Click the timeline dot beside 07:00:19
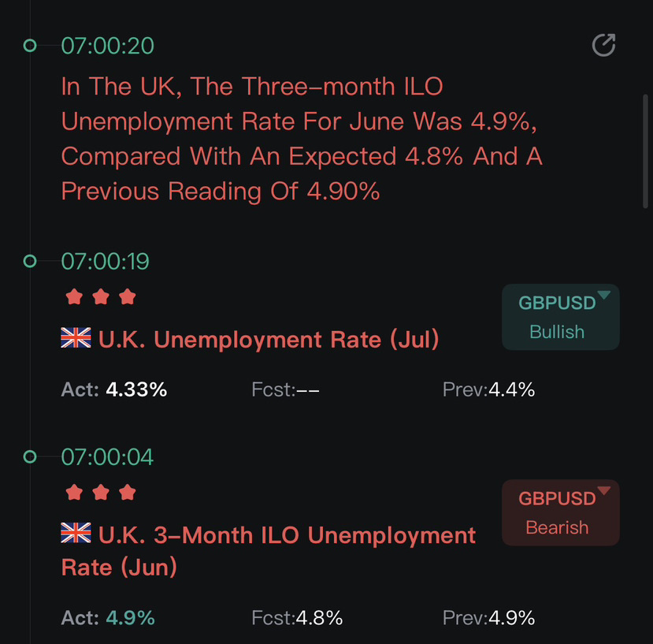This screenshot has width=653, height=644. 30,262
